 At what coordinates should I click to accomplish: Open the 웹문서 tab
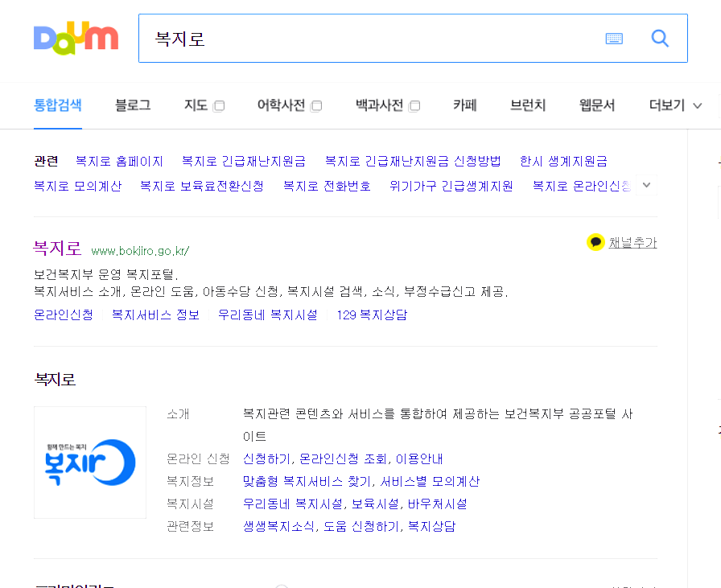point(597,105)
